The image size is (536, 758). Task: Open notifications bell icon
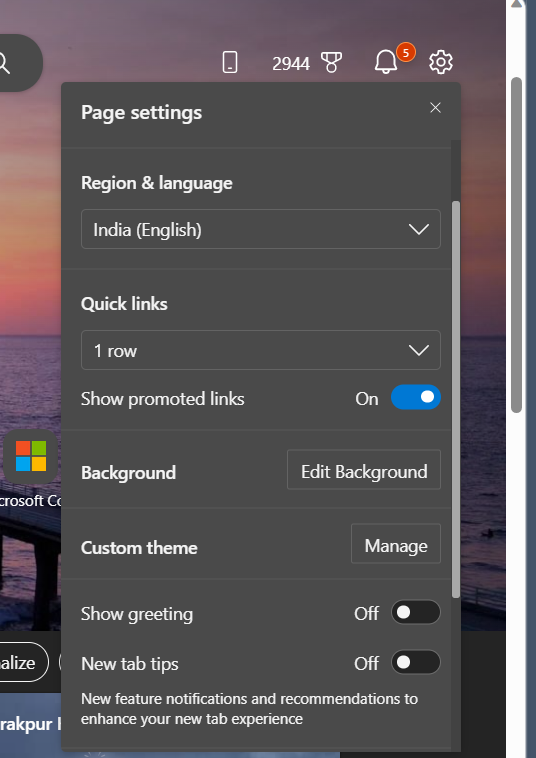386,62
